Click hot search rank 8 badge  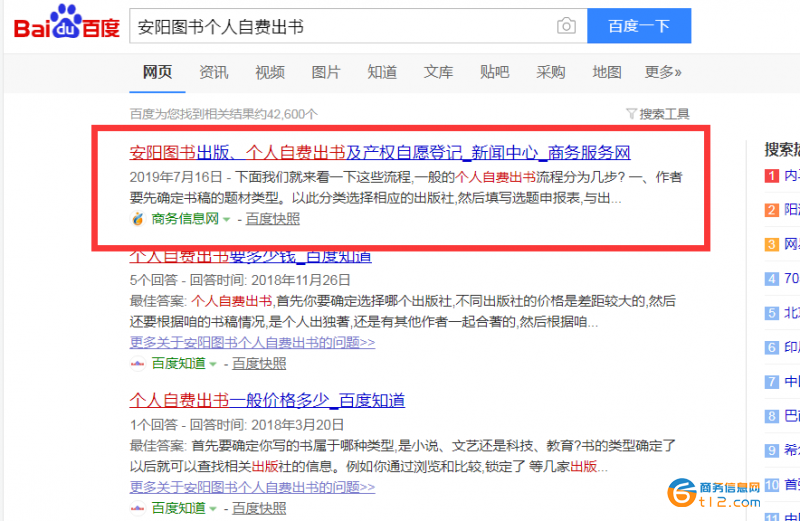pos(771,416)
